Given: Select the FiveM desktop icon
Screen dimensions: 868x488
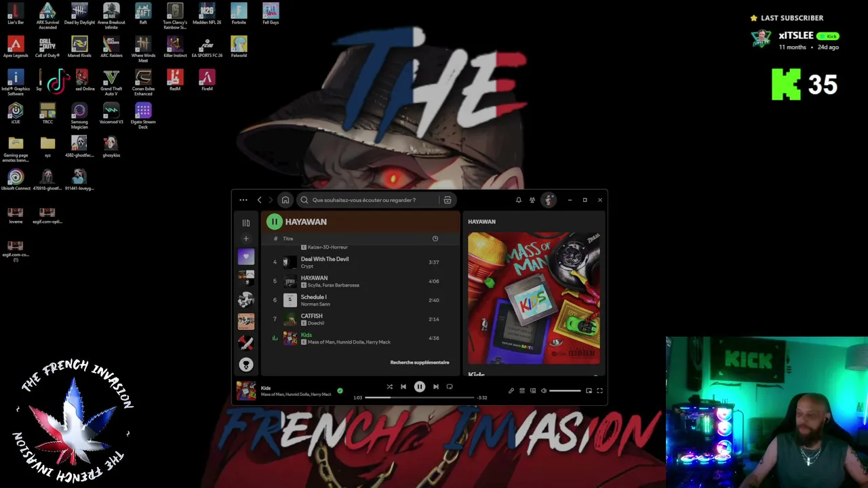Looking at the screenshot, I should click(x=207, y=80).
